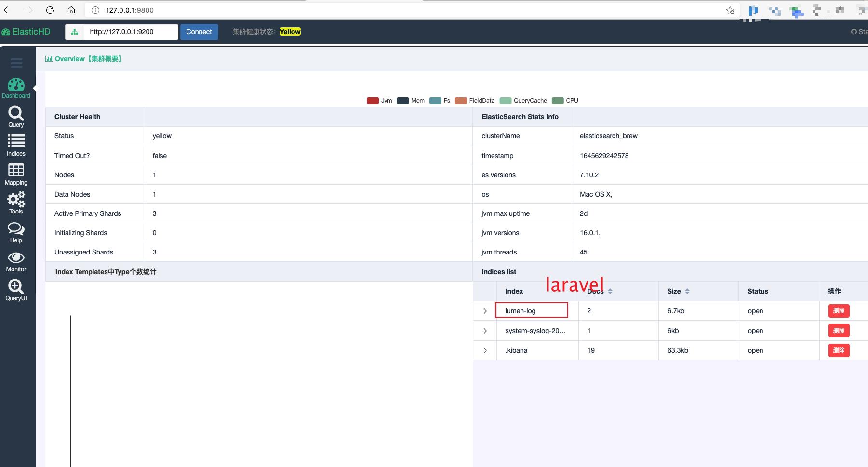This screenshot has width=868, height=467.
Task: Click the Indices list heading
Action: [499, 272]
